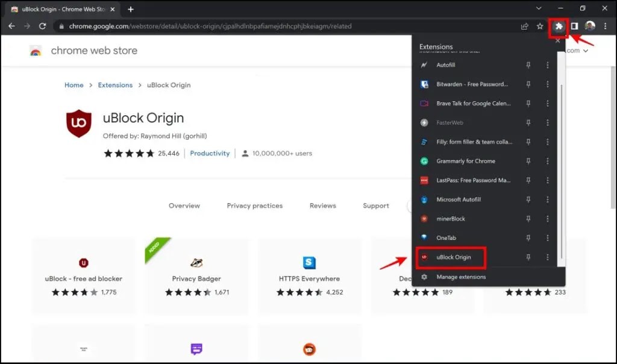Screen dimensions: 617x364
Task: Click the chrome web store logo
Action: (x=36, y=51)
